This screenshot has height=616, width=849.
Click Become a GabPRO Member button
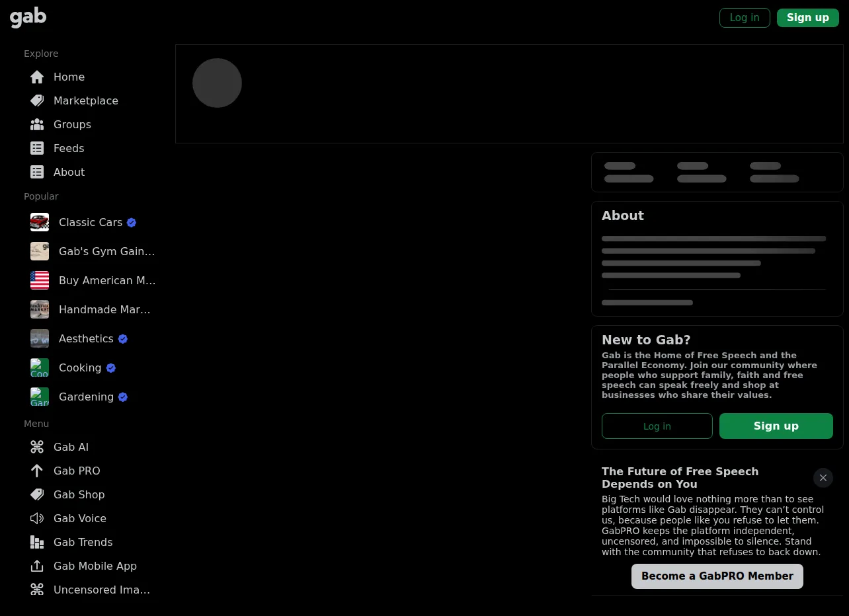pos(717,576)
